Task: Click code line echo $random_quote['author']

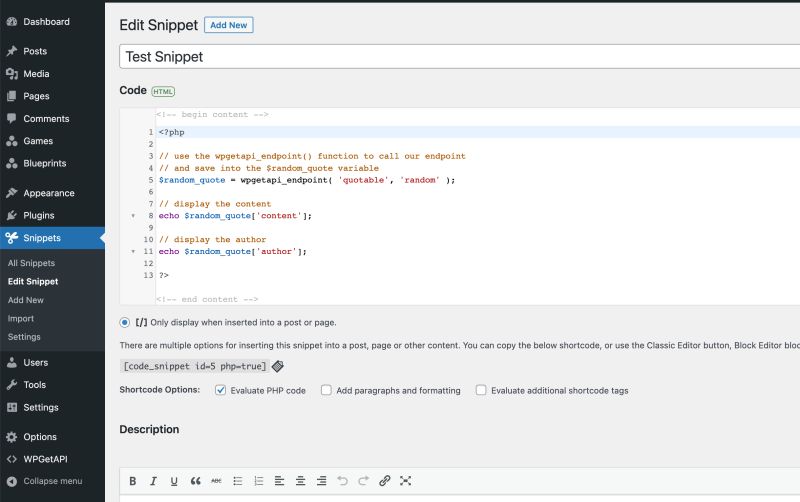Action: point(233,252)
